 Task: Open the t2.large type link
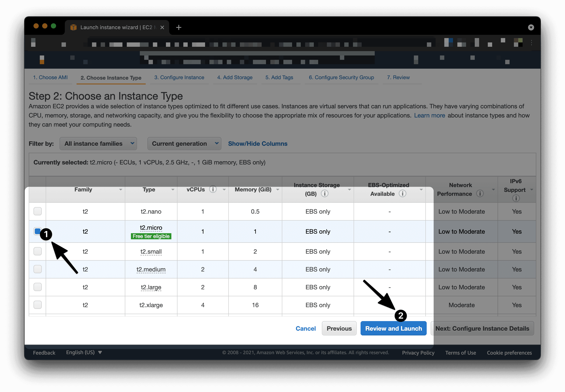(151, 287)
